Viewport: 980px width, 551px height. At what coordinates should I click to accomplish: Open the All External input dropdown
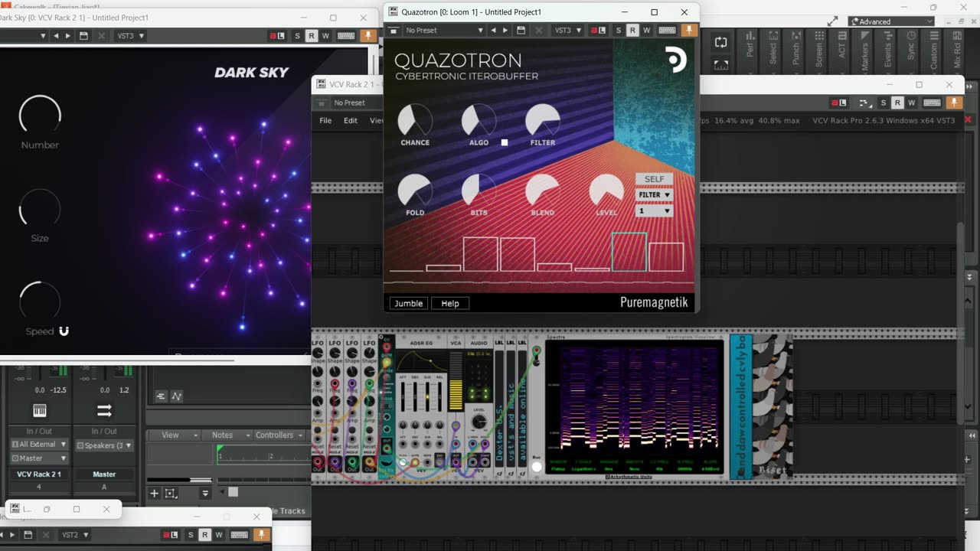39,445
